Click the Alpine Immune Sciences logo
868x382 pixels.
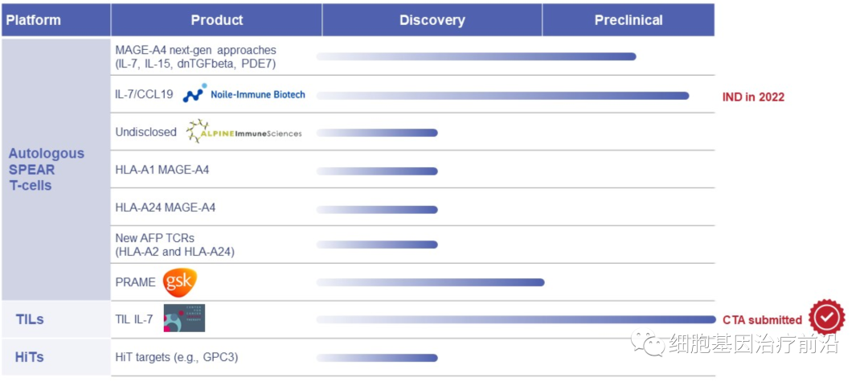tap(244, 132)
